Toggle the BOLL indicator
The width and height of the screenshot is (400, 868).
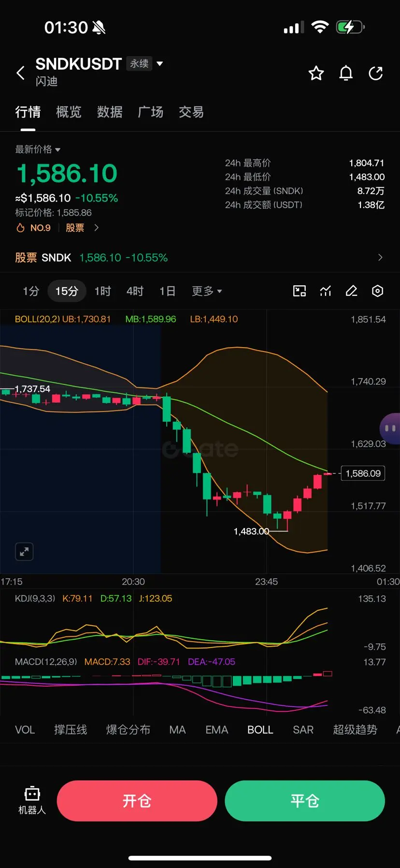(260, 730)
